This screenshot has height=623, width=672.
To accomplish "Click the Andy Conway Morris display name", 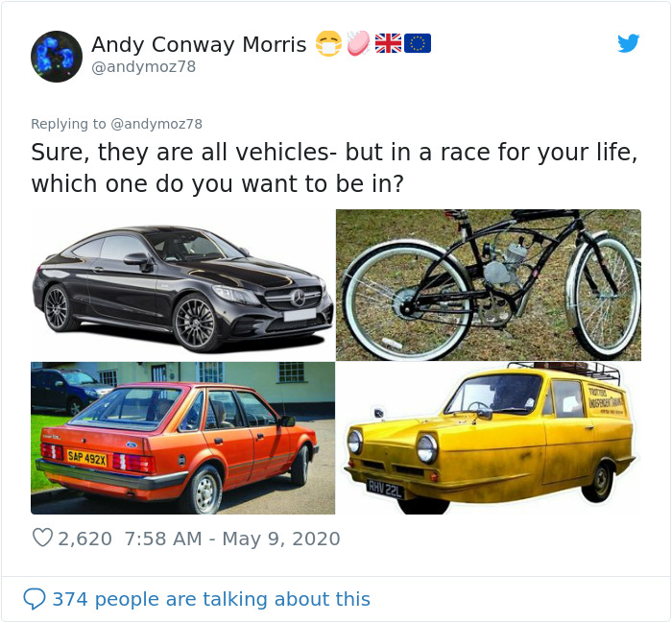I will coord(199,44).
